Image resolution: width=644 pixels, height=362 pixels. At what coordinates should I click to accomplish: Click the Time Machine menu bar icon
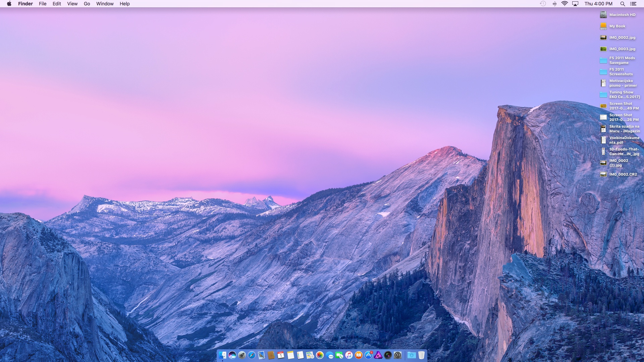[543, 4]
